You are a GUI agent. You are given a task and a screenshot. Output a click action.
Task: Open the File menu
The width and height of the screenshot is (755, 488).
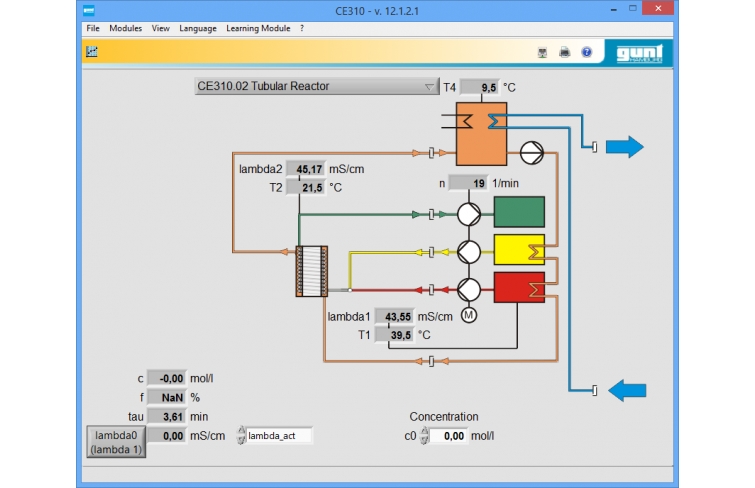tap(93, 28)
